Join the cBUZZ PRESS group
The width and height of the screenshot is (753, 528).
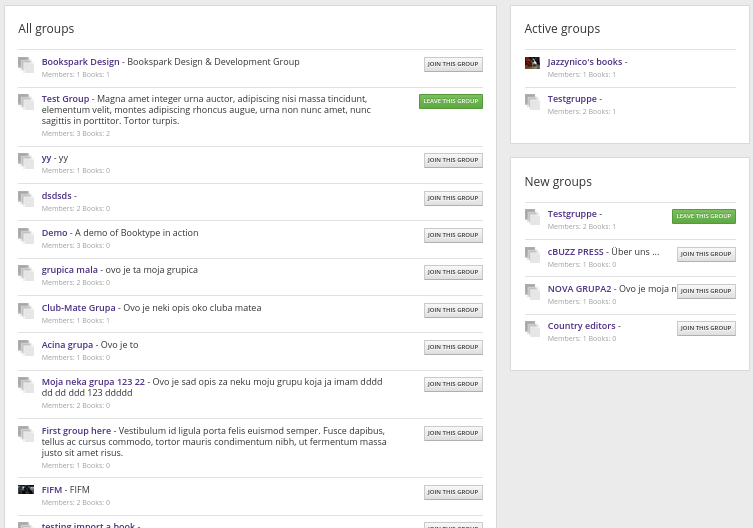pyautogui.click(x=706, y=254)
